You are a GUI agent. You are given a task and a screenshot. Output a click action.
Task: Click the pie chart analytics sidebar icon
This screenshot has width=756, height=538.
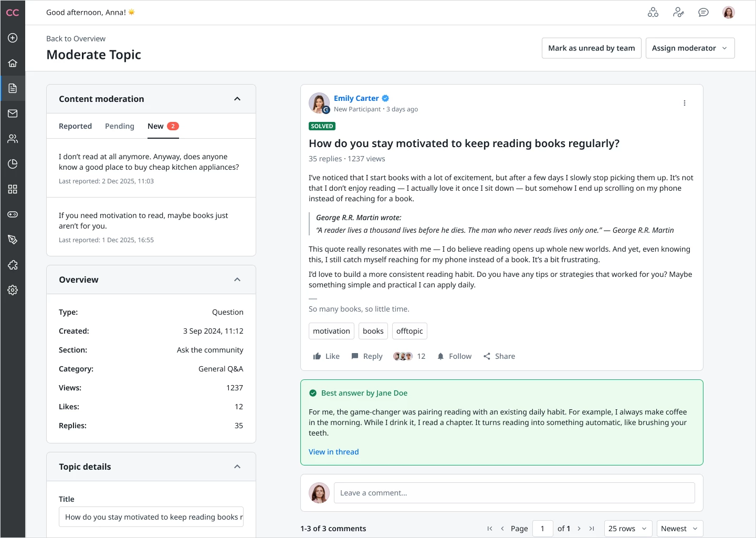pyautogui.click(x=13, y=164)
